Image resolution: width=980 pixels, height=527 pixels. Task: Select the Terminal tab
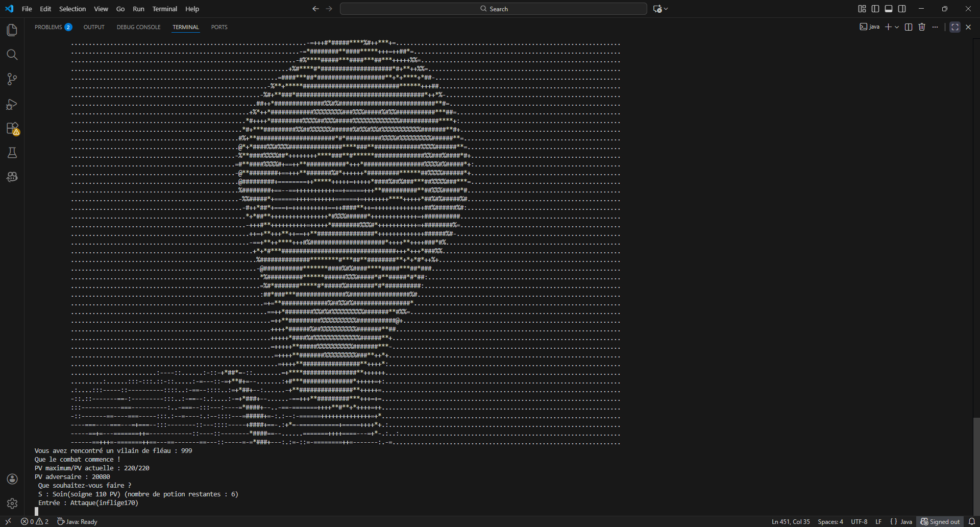186,27
